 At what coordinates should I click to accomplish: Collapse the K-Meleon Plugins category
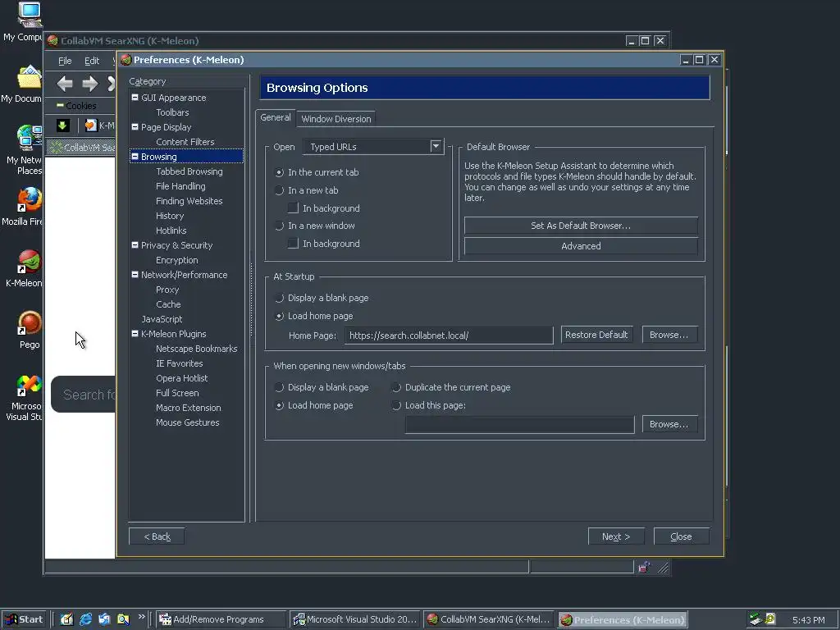click(x=135, y=333)
